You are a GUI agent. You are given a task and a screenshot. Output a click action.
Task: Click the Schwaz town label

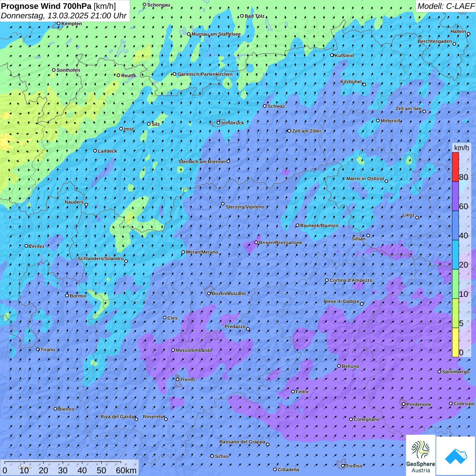point(276,106)
